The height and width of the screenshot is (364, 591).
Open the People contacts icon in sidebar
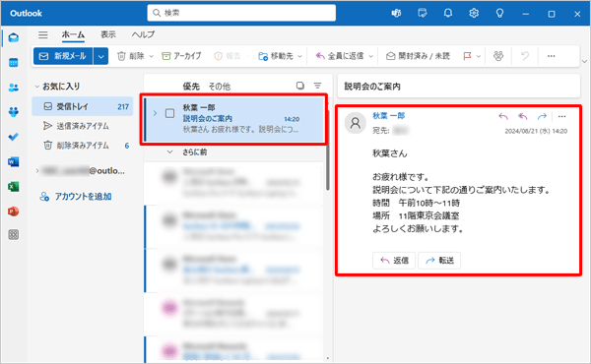pos(14,88)
